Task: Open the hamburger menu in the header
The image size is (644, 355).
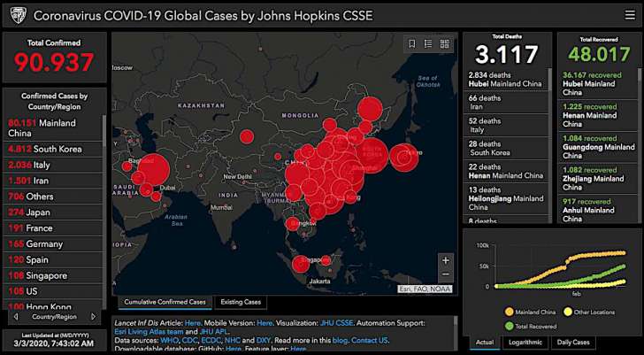Action: [x=630, y=15]
